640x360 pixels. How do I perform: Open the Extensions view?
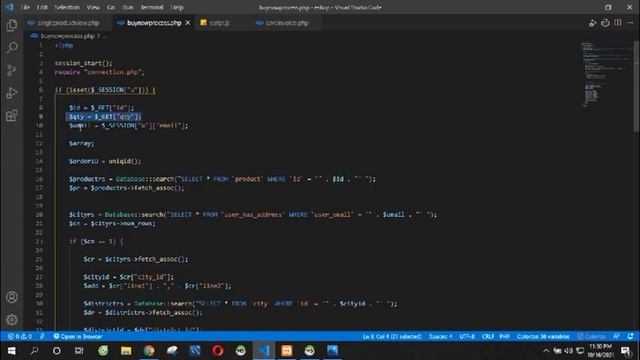[12, 116]
